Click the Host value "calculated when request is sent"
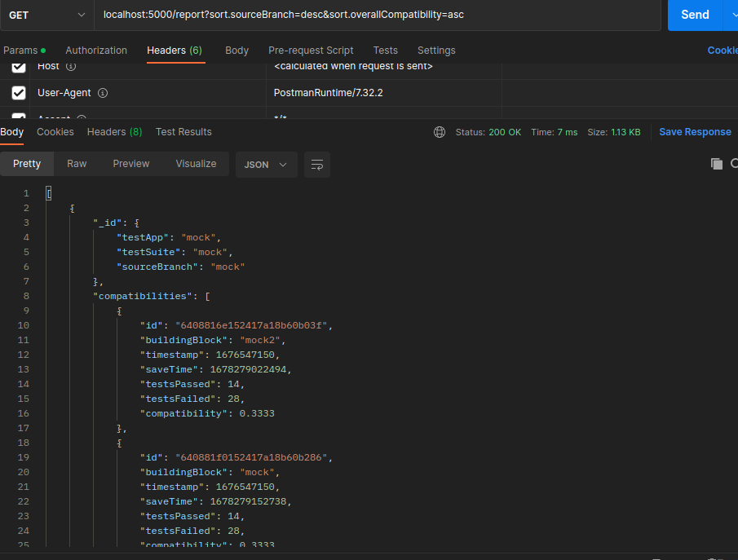Viewport: 738px width, 560px height. 353,66
